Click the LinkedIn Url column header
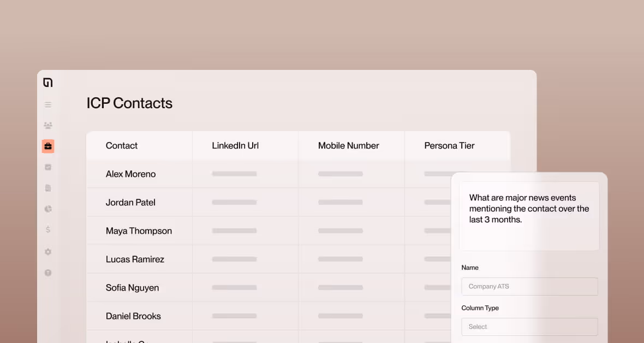Image resolution: width=644 pixels, height=343 pixels. click(235, 145)
